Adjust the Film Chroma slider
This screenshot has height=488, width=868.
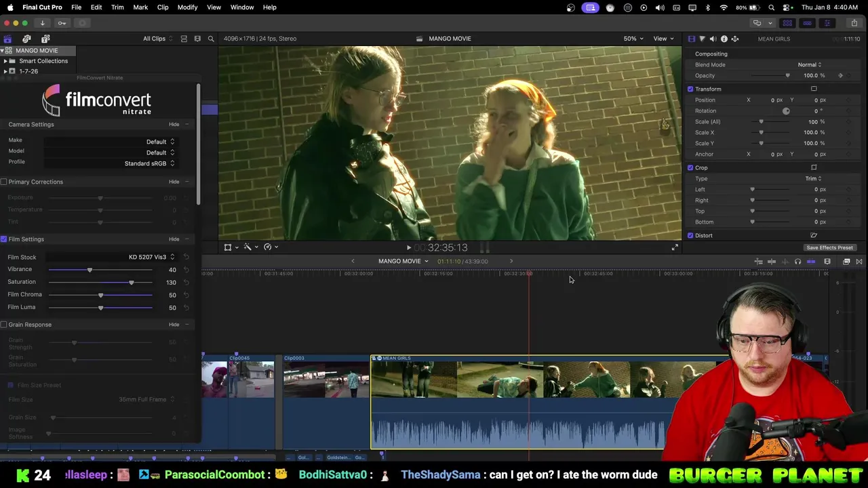point(100,295)
